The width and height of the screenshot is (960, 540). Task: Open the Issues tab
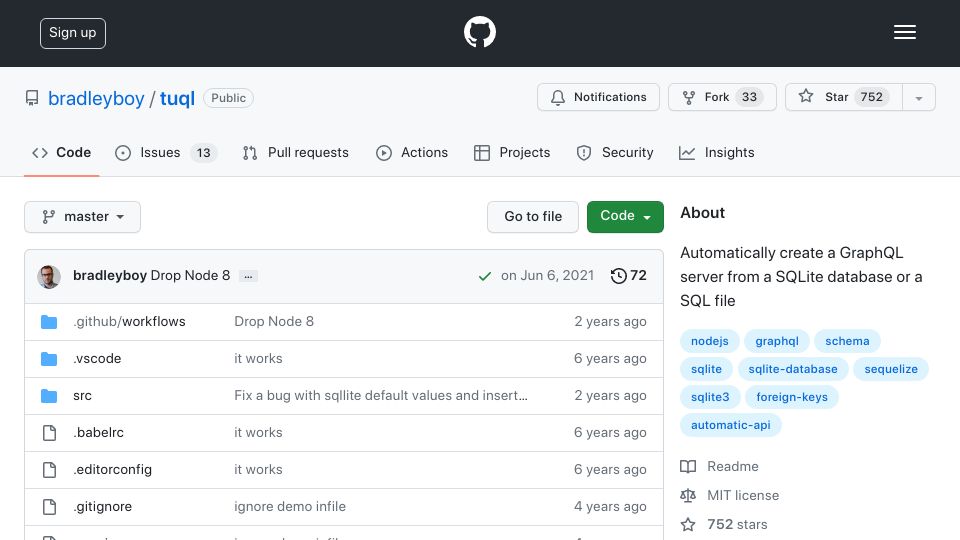165,152
